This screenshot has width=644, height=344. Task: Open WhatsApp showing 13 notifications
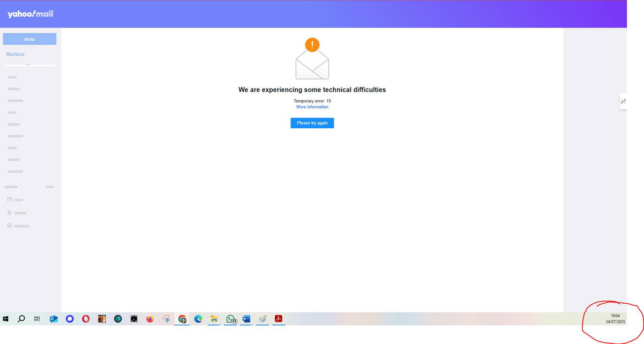230,318
